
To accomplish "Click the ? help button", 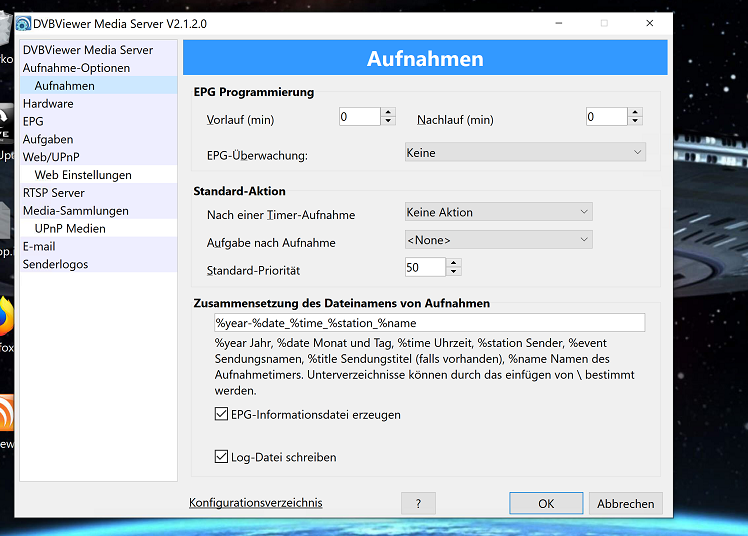I will pyautogui.click(x=418, y=504).
